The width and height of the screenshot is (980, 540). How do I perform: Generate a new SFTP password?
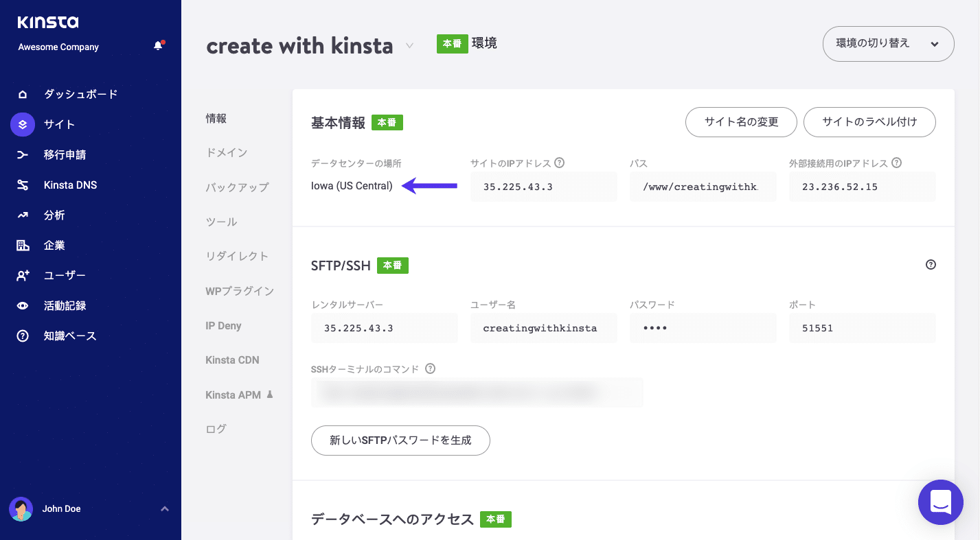400,441
